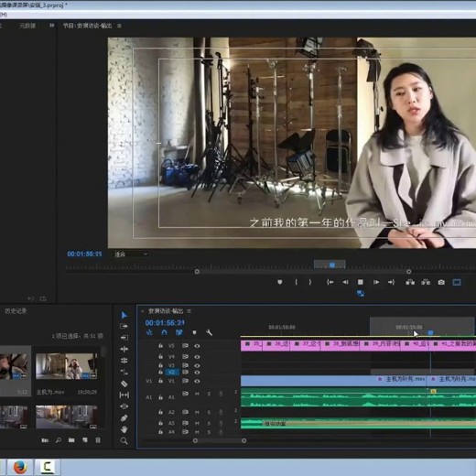
Task: Toggle nest sequence insert button
Action: (149, 332)
